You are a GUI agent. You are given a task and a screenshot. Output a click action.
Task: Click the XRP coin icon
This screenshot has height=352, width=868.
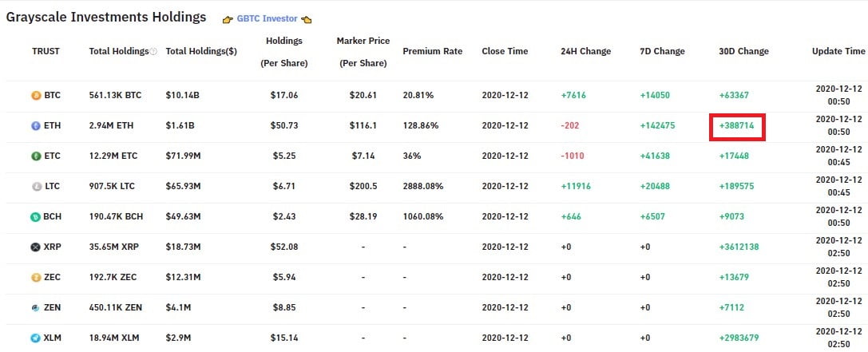click(x=36, y=247)
